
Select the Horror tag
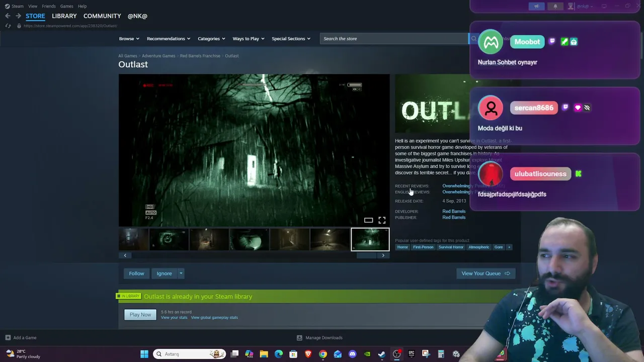coord(403,247)
